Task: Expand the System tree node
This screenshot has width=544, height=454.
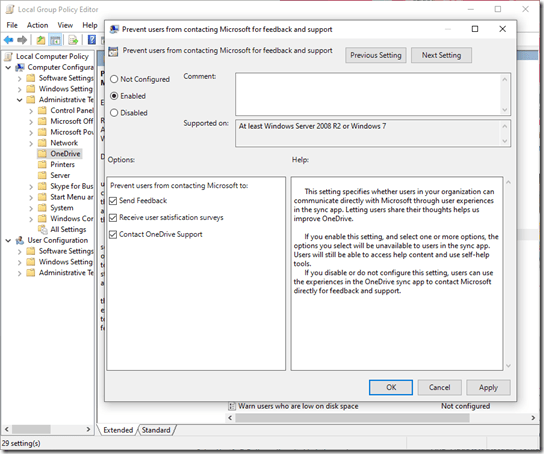Action: [31, 208]
